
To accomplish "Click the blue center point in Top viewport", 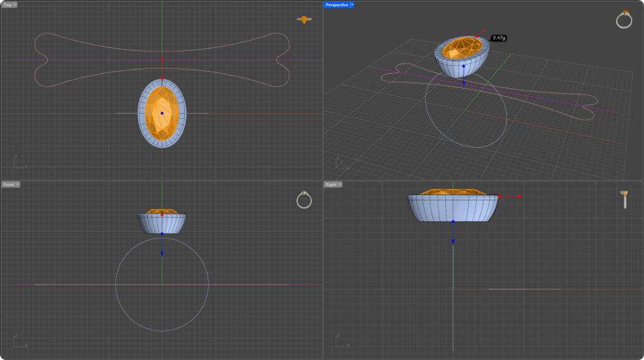I will click(162, 113).
